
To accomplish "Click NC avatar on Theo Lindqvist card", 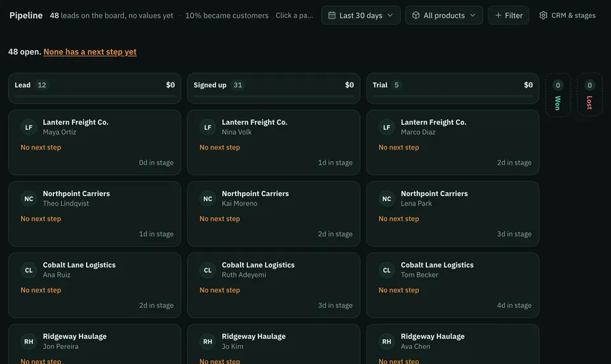I will (29, 199).
